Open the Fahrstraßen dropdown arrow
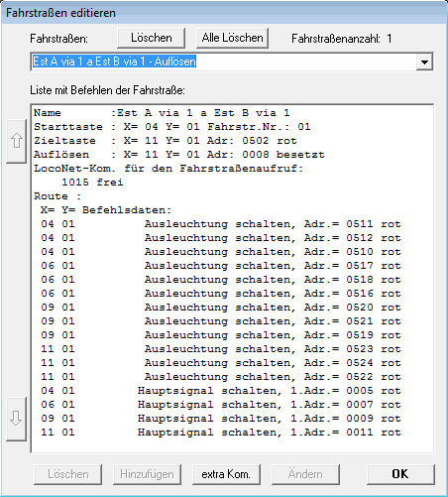The height and width of the screenshot is (497, 448). (424, 62)
